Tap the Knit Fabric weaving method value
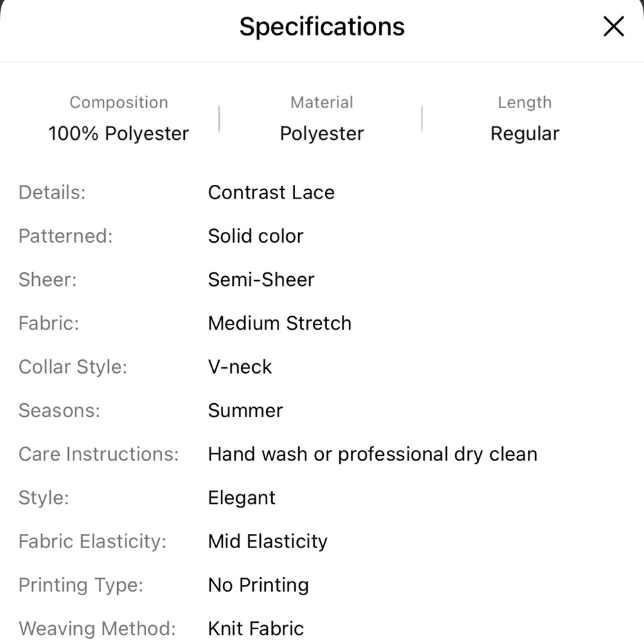 pos(256,629)
